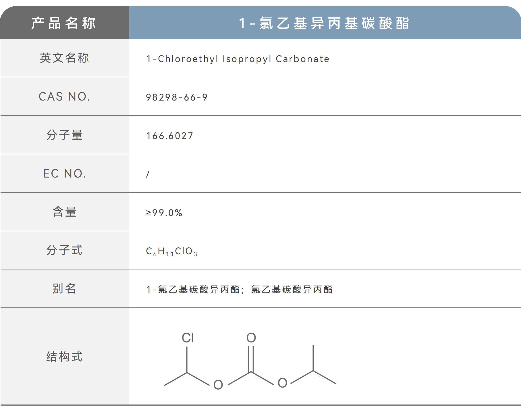The image size is (521, 420).
Task: Select the alias text 1-氯乙基碳酸异丙酯
Action: [x=193, y=289]
